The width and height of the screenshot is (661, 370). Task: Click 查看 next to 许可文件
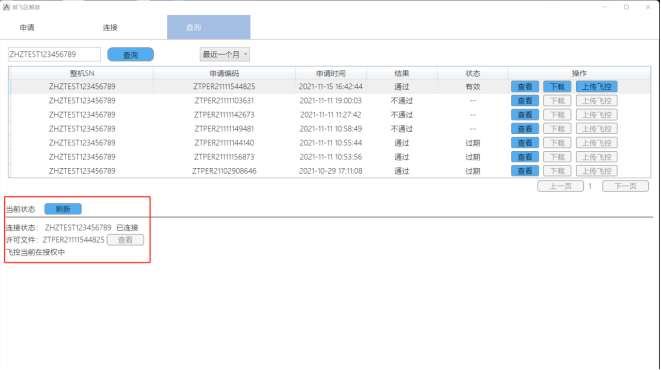click(x=125, y=240)
